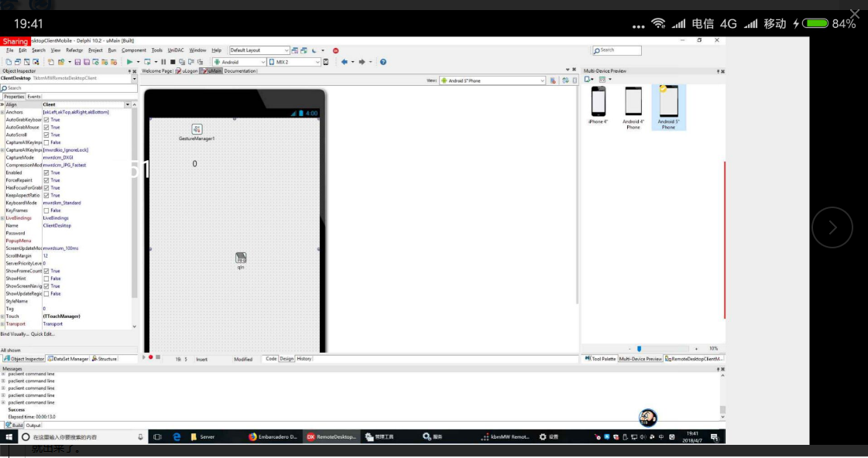Click the Bind Visually link
This screenshot has width=868, height=458.
point(15,334)
